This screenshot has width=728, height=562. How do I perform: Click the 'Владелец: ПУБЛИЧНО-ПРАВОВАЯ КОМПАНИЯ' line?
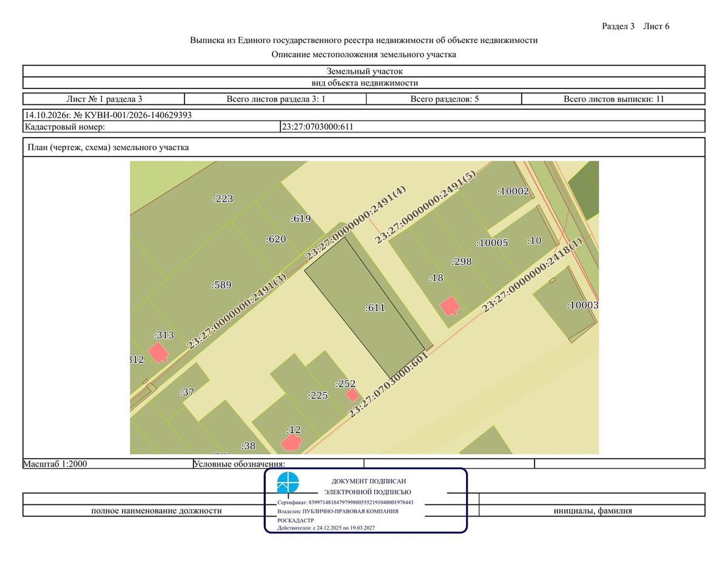[338, 511]
